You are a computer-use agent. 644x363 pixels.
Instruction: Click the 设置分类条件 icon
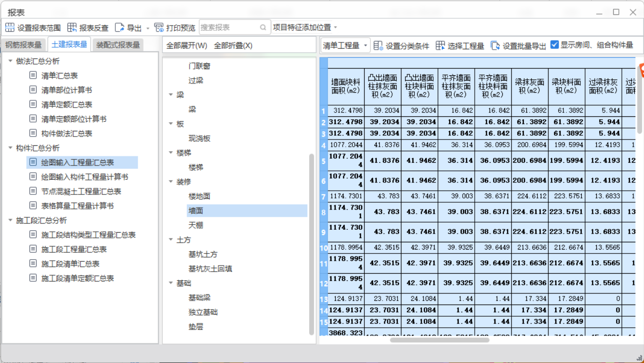[x=378, y=45]
